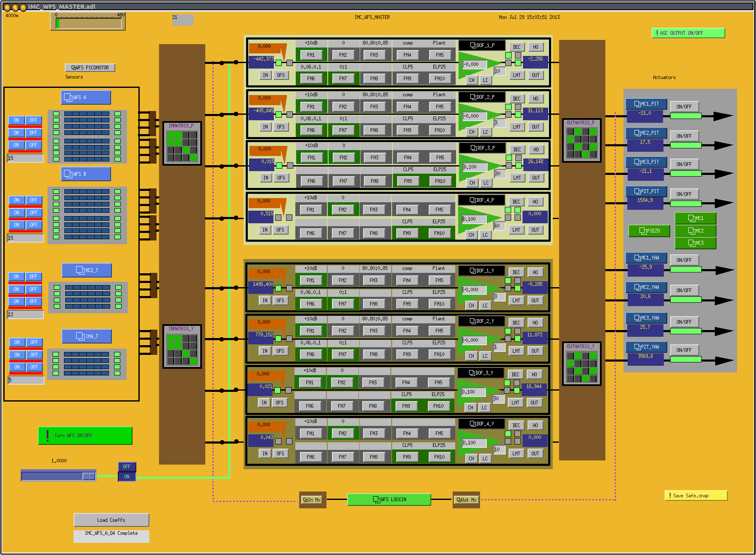Edit the DOF_1_P ramp time field

pyautogui.click(x=499, y=71)
